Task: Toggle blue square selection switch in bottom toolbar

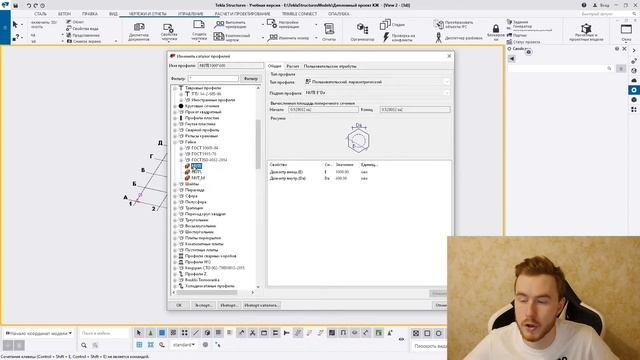Action: 162,333
